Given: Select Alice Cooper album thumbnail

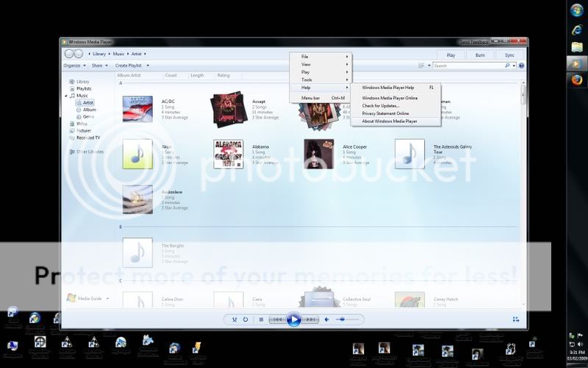Looking at the screenshot, I should pos(319,154).
